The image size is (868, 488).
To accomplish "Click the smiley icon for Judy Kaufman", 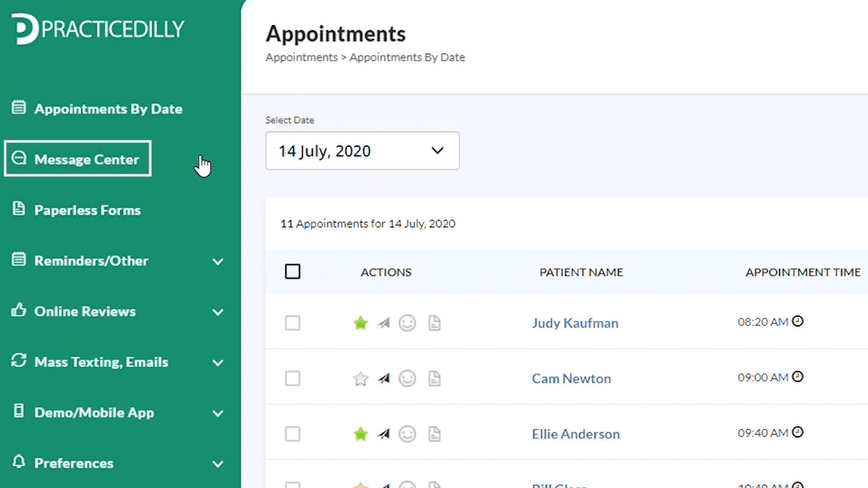I will [407, 323].
